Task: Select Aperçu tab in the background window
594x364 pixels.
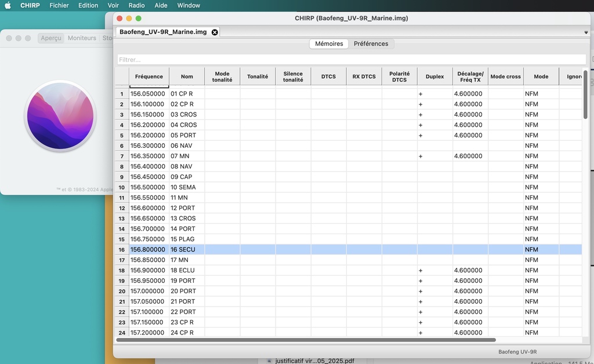Action: pyautogui.click(x=51, y=38)
